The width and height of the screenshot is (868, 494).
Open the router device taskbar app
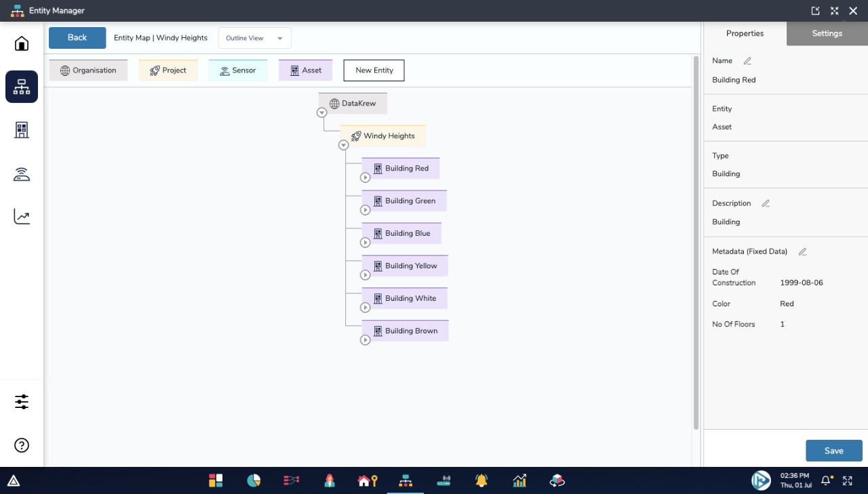(443, 480)
